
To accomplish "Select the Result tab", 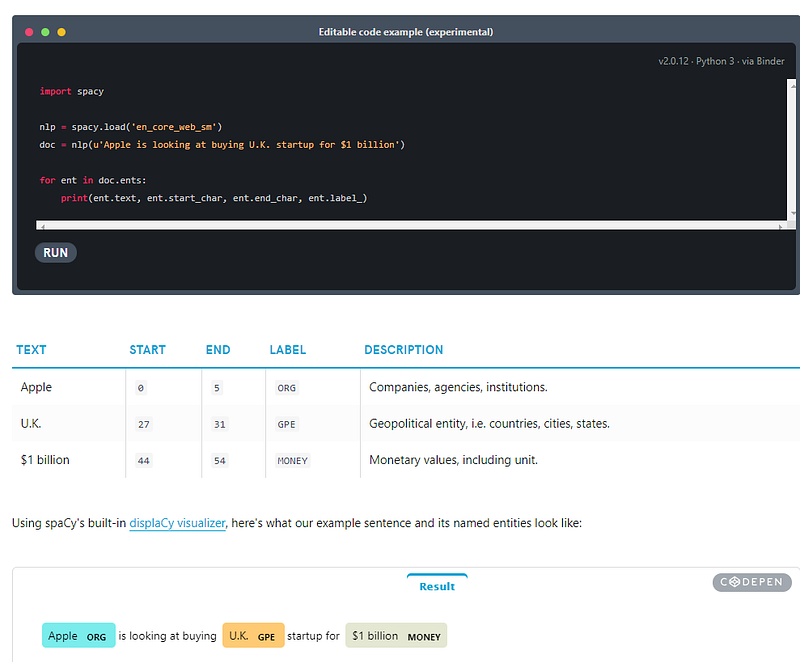I will pos(437,586).
